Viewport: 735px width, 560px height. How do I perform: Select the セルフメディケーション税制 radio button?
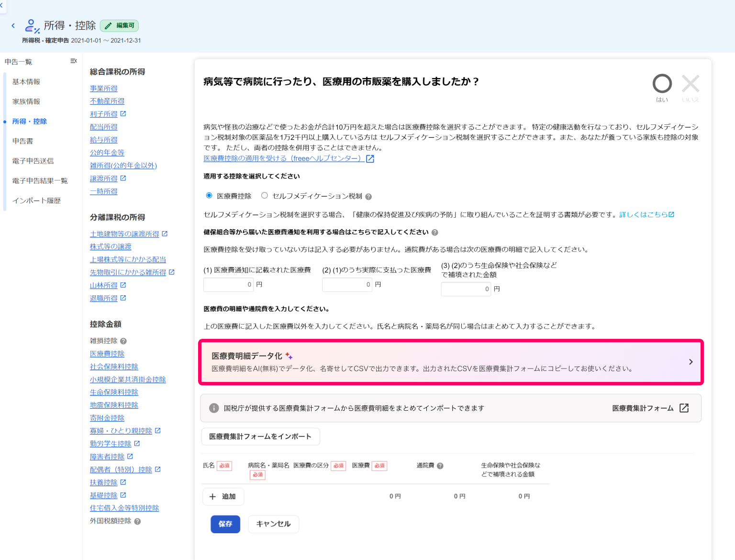click(264, 196)
